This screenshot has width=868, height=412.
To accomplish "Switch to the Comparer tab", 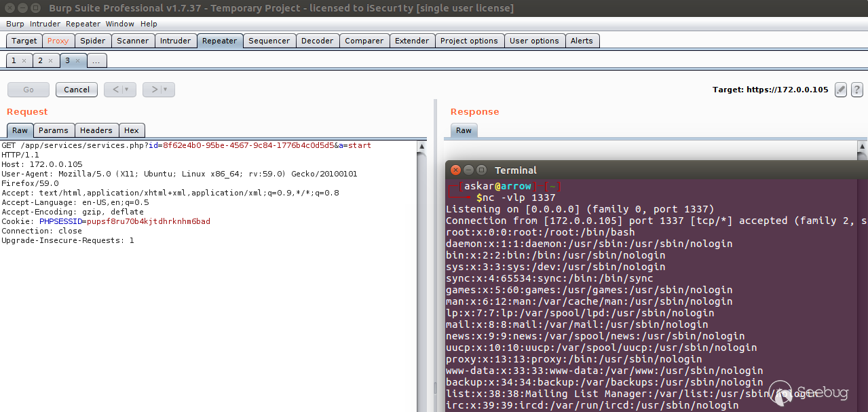I will [364, 41].
